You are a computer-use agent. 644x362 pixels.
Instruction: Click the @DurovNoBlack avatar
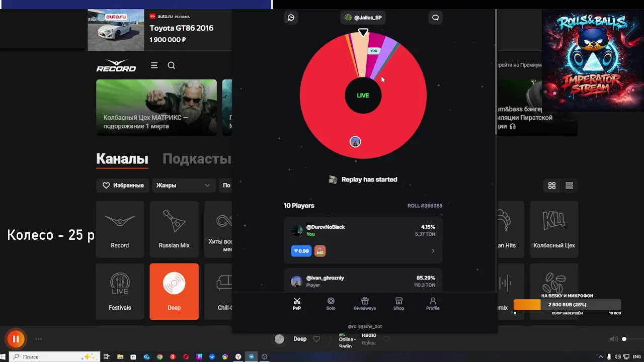point(297,230)
